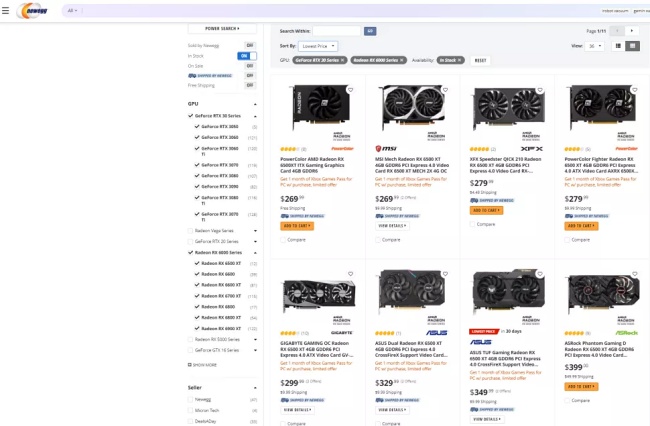Click the ASRock brand logo
650x426 pixels.
click(626, 333)
